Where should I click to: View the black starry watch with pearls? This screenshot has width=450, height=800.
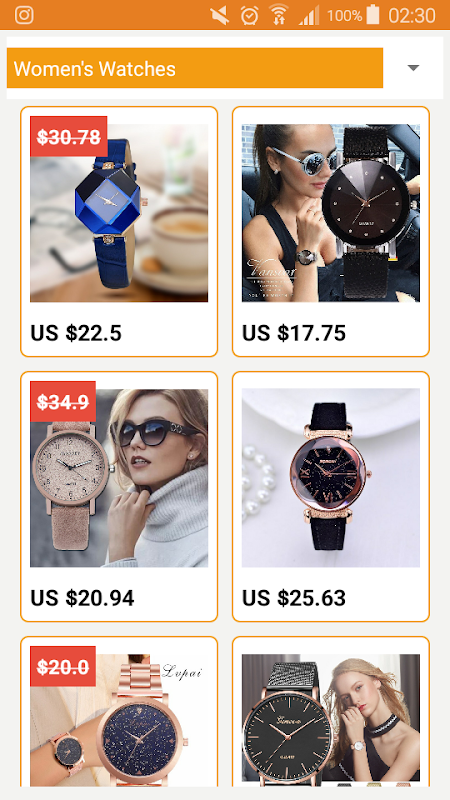(x=331, y=478)
